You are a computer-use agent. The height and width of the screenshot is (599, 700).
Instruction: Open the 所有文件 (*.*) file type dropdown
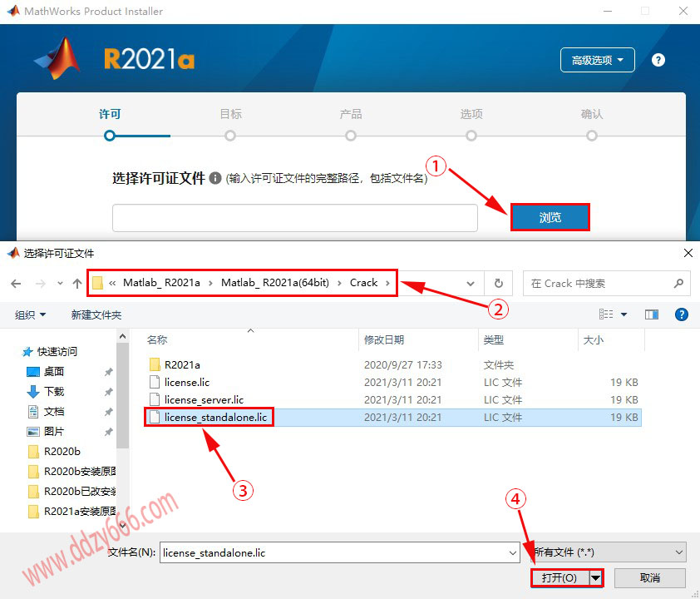609,552
